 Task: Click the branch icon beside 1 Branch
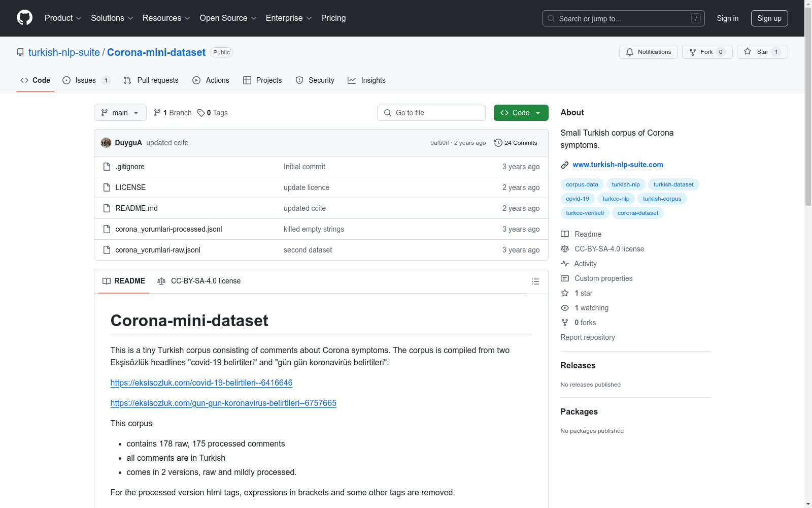pos(157,113)
